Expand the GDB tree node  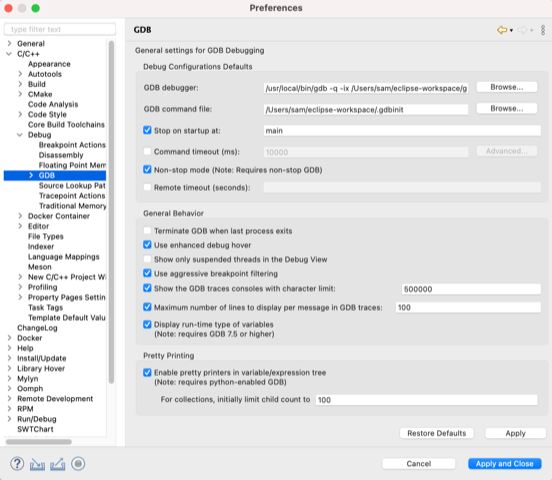(31, 175)
